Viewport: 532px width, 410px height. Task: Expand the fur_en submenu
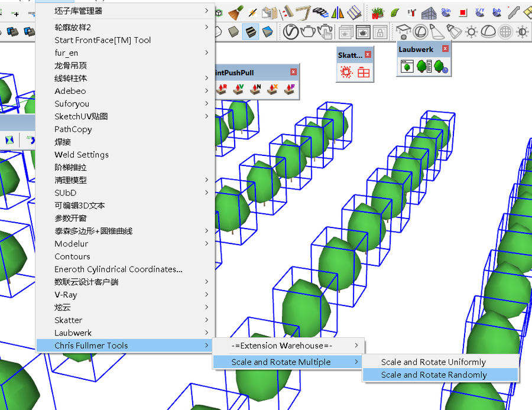(x=125, y=53)
